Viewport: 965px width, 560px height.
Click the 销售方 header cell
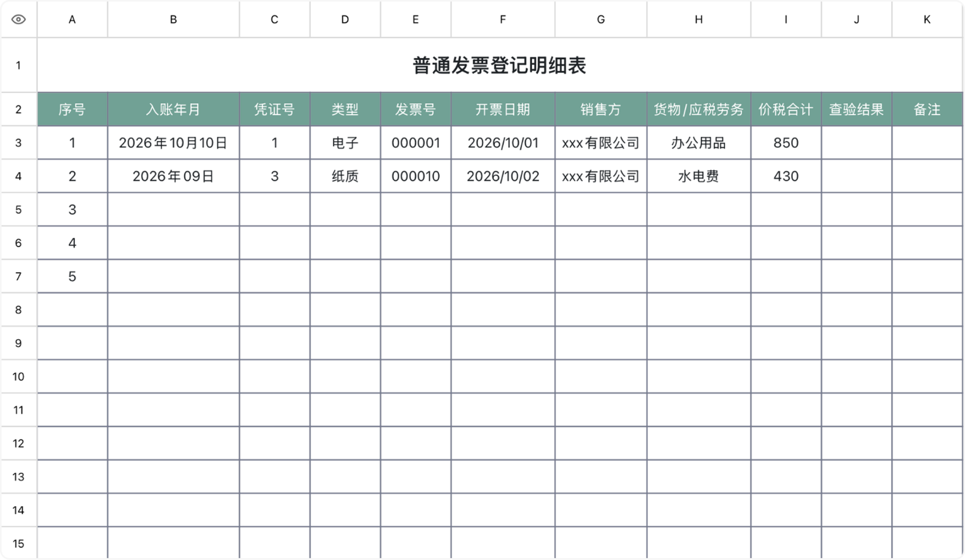coord(601,109)
